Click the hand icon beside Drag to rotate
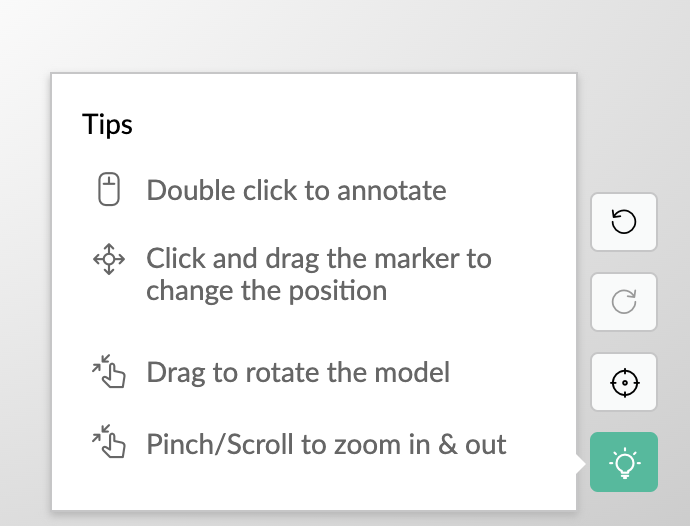 109,372
